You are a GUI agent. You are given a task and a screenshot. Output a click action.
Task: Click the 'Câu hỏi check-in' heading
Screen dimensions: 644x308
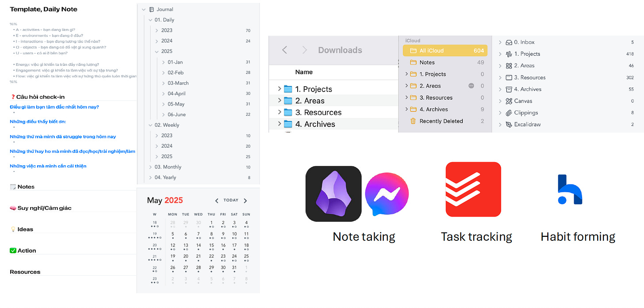[40, 97]
